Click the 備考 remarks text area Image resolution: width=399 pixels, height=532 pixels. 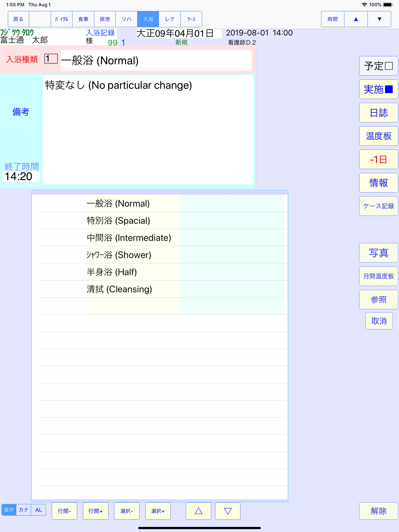(x=148, y=130)
